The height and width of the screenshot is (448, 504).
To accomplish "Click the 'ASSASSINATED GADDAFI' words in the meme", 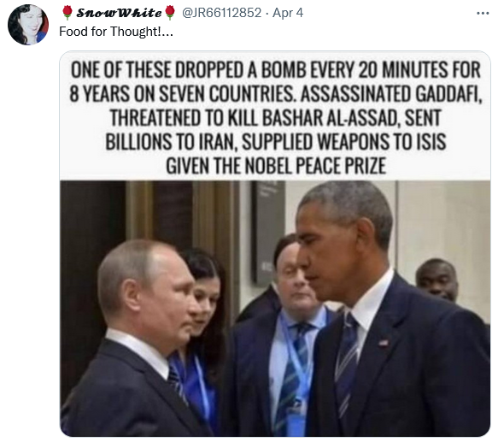I will click(391, 94).
